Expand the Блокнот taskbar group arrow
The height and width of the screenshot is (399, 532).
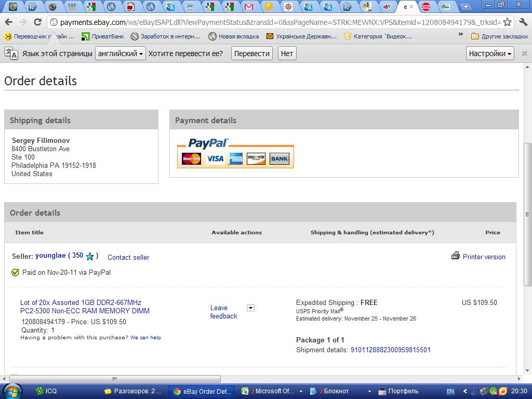[369, 391]
